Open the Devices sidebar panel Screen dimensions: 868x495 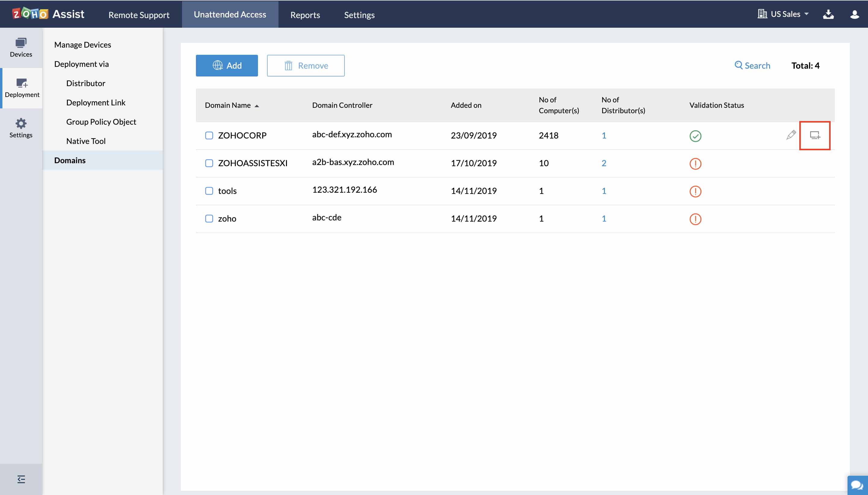pyautogui.click(x=21, y=48)
